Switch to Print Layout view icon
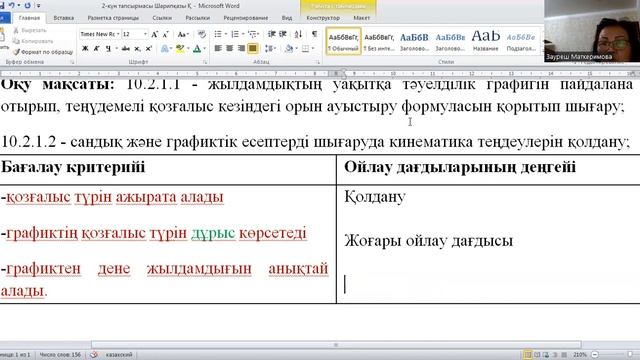The width and height of the screenshot is (640, 360). point(528,355)
